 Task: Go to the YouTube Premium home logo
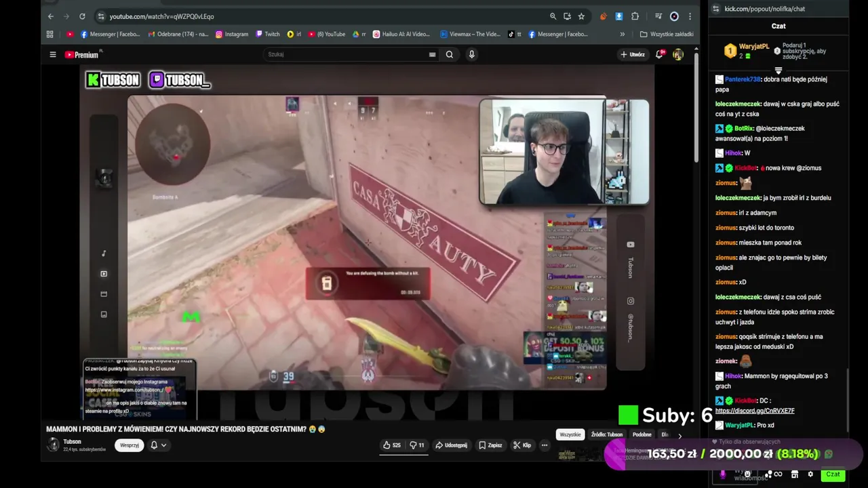tap(83, 54)
